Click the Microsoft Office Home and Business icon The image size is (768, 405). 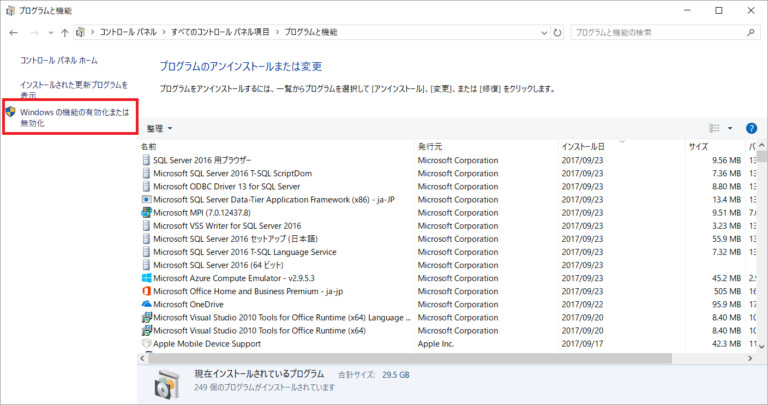click(146, 291)
